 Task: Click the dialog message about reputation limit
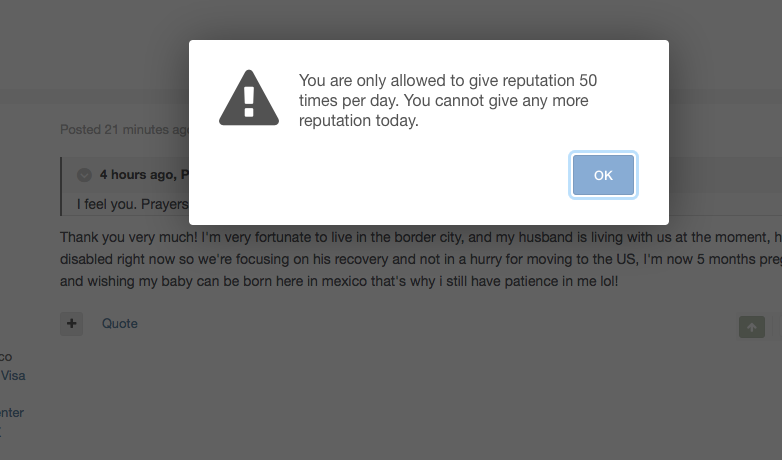448,100
